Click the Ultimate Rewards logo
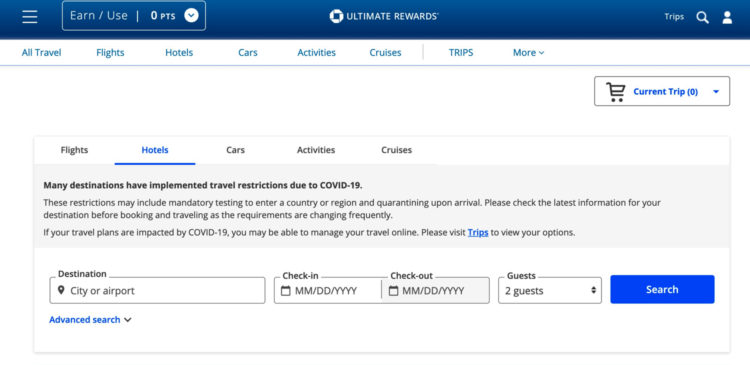The width and height of the screenshot is (750, 365). click(384, 16)
